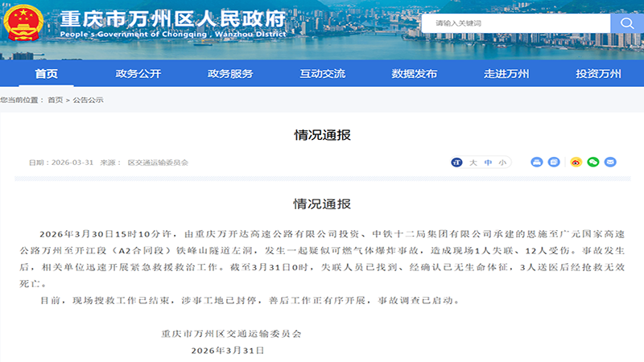Click the copy/save page icon
This screenshot has width=644, height=362.
click(554, 162)
